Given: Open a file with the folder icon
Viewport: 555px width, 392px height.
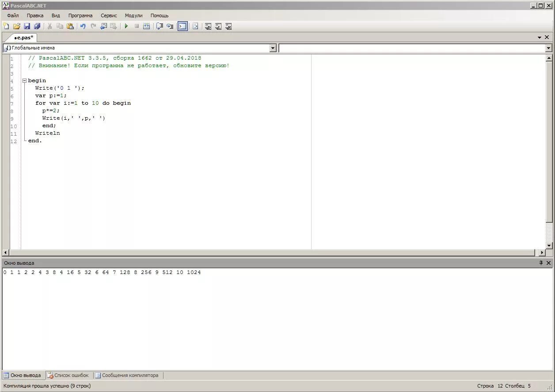Looking at the screenshot, I should click(x=17, y=27).
